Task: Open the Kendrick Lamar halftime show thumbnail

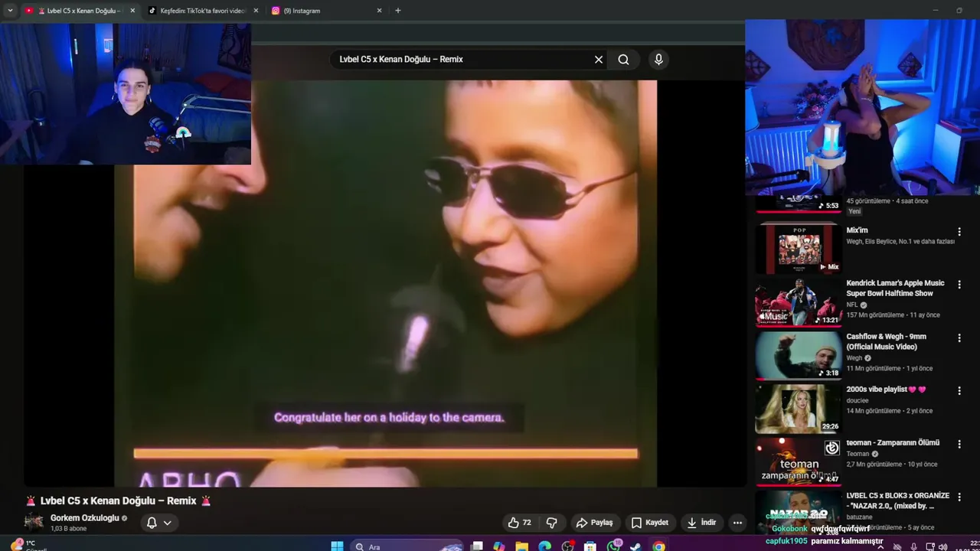Action: pyautogui.click(x=798, y=302)
